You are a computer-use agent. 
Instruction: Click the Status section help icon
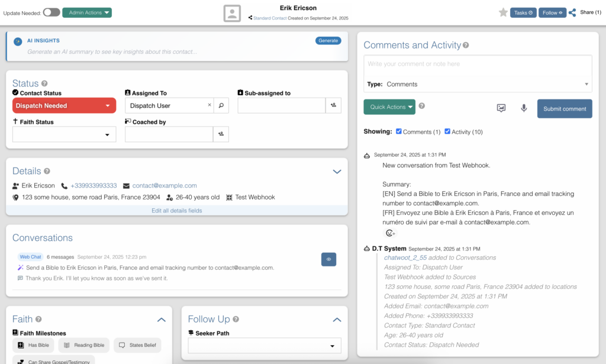pyautogui.click(x=44, y=83)
